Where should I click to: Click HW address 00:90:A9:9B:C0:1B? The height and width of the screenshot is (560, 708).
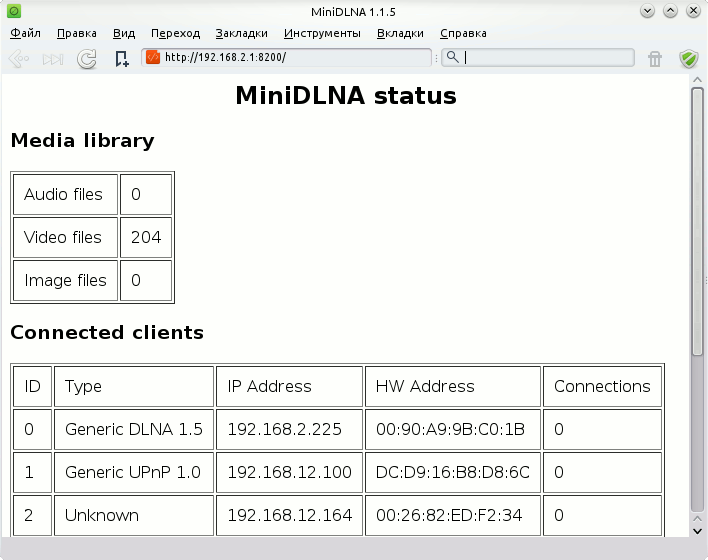pyautogui.click(x=450, y=429)
